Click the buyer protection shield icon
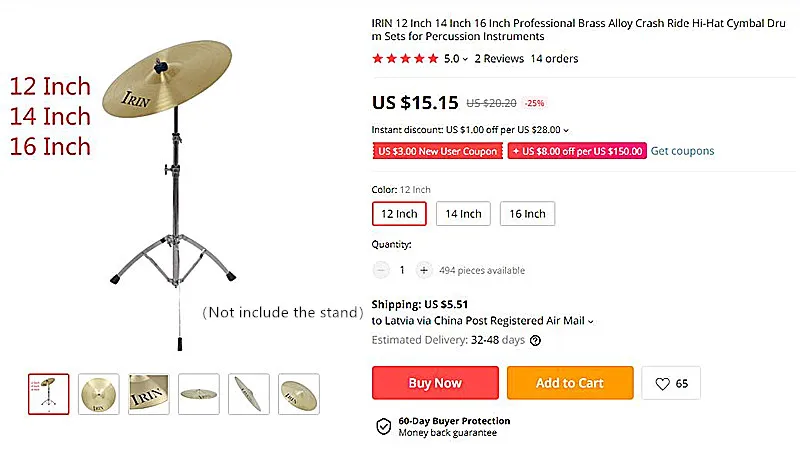This screenshot has width=800, height=461. click(x=383, y=427)
